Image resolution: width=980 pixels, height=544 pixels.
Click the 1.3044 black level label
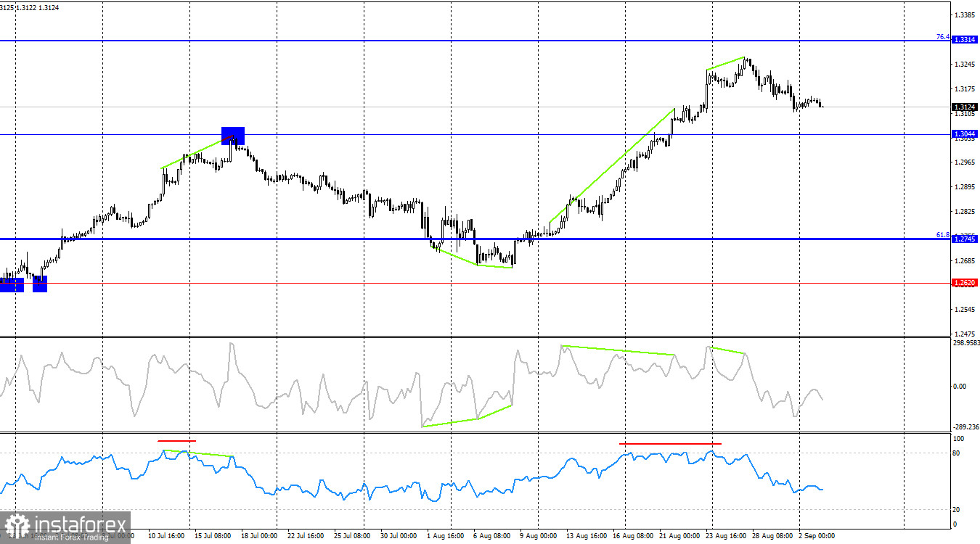pyautogui.click(x=965, y=134)
